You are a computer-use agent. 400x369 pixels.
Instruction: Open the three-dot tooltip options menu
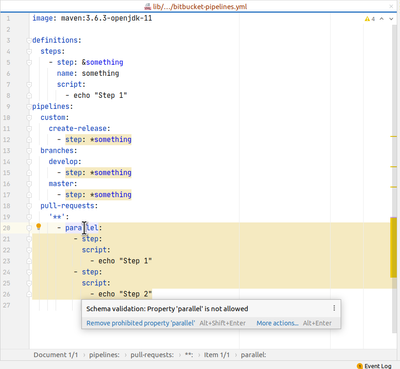pyautogui.click(x=334, y=308)
